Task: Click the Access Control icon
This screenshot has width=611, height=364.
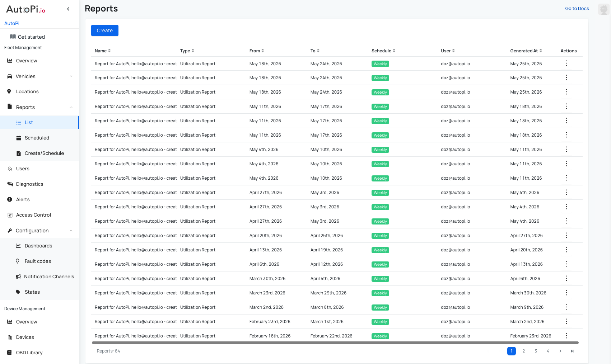Action: 10,215
